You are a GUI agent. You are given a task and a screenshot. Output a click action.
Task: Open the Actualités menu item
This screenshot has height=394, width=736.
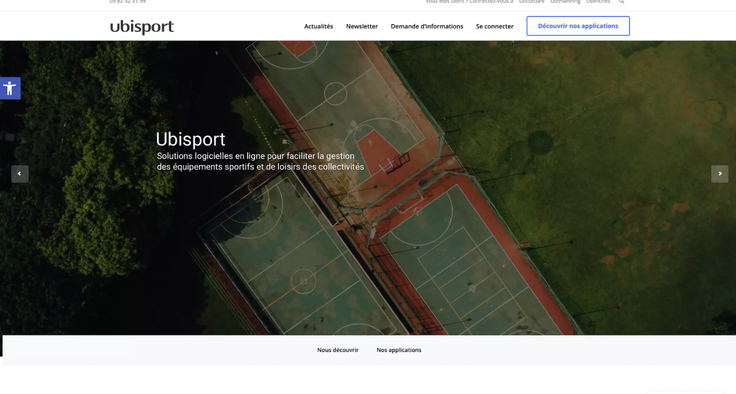[318, 26]
